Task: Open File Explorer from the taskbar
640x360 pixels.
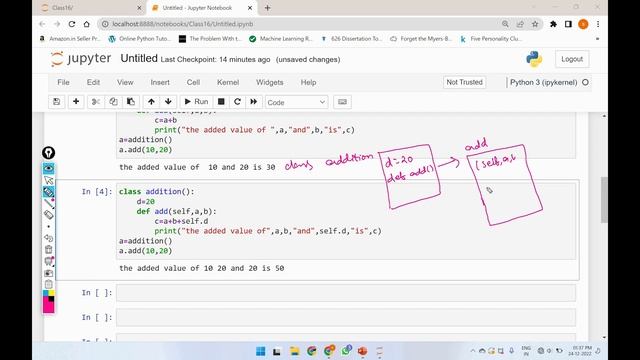Action: coord(294,351)
